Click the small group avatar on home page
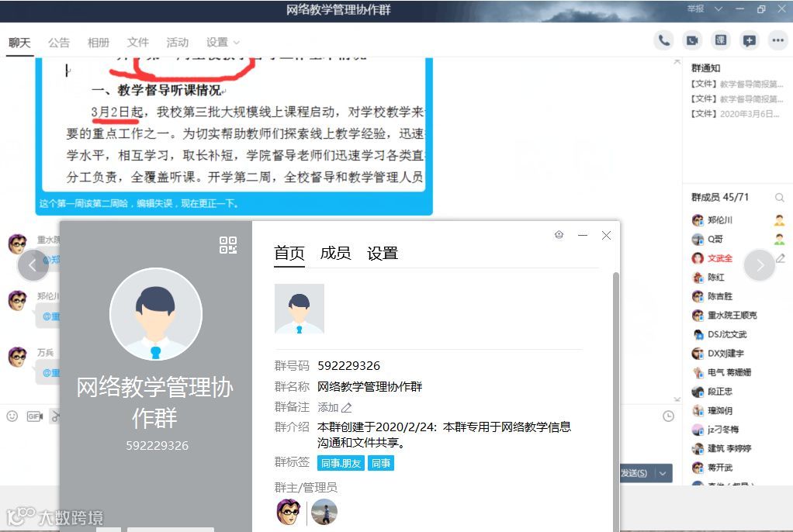793x532 pixels. pyautogui.click(x=300, y=309)
